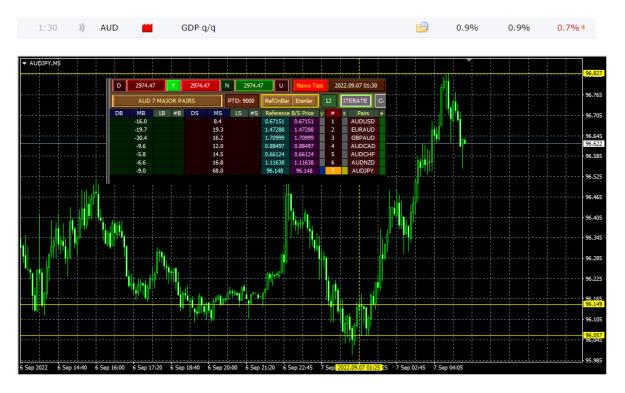
Task: Click the PTD: 9000 field
Action: (241, 101)
